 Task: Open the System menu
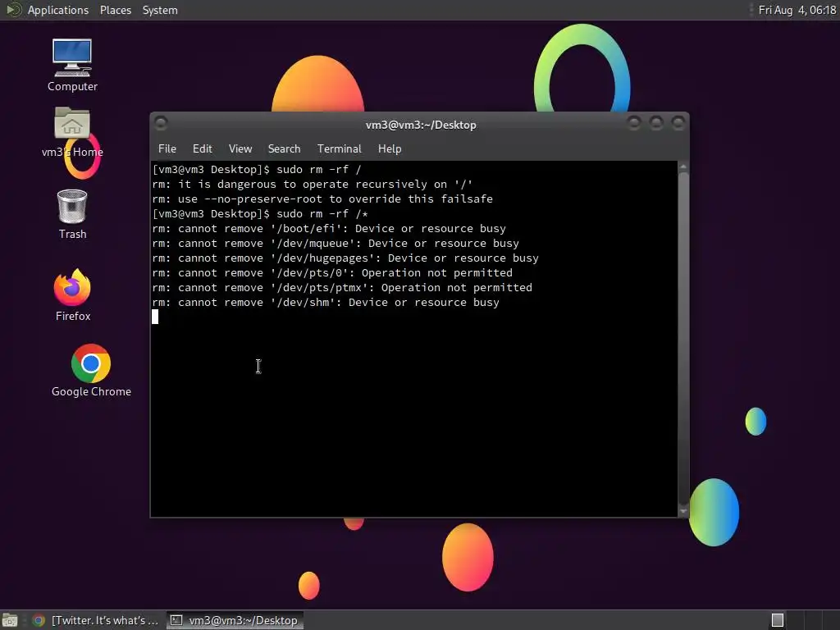(x=160, y=10)
